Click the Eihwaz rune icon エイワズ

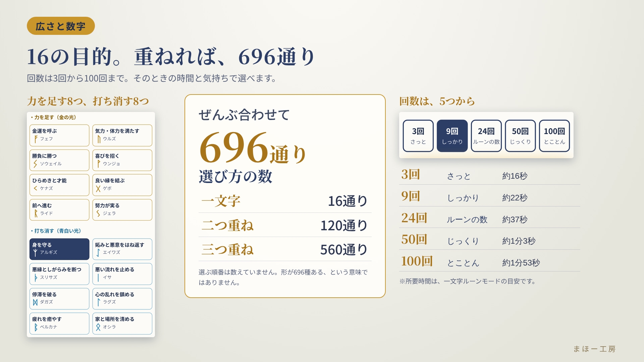(98, 252)
